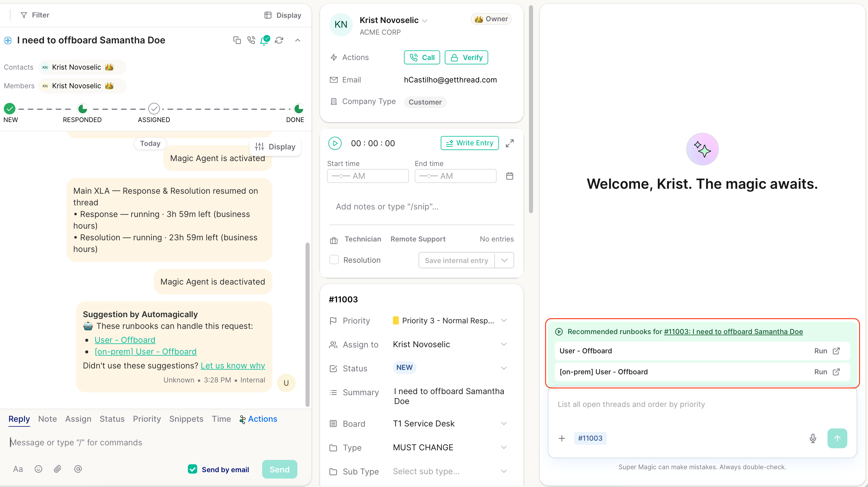Open [on-prem] User - Offboard external link icon

click(x=836, y=372)
